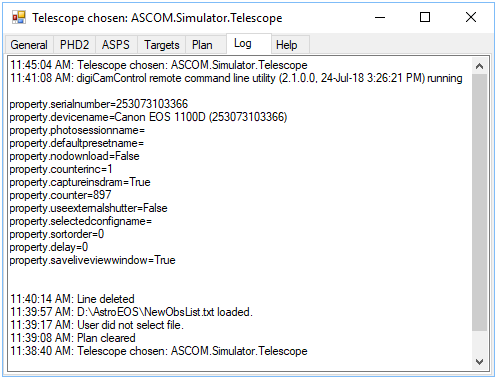
Task: Click the 'Line deleted' log entry
Action: (72, 299)
